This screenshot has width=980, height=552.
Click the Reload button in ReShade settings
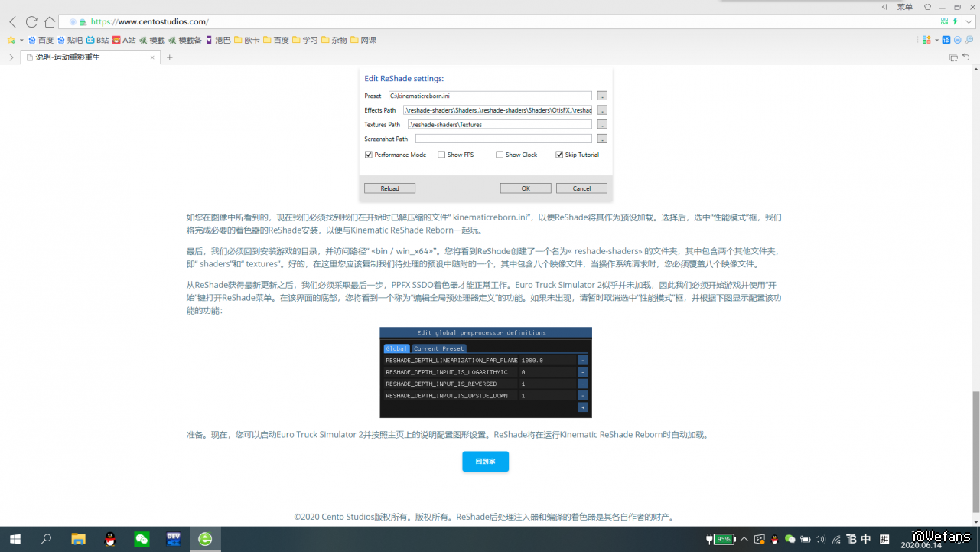[389, 188]
